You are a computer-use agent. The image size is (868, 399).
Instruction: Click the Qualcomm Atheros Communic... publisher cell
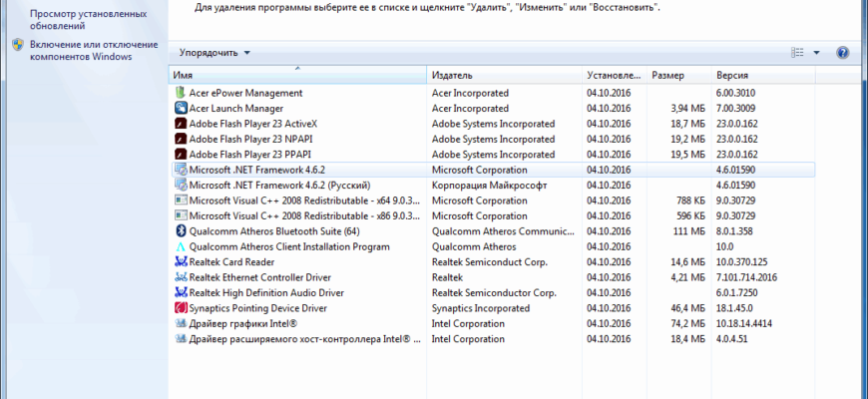pyautogui.click(x=503, y=231)
